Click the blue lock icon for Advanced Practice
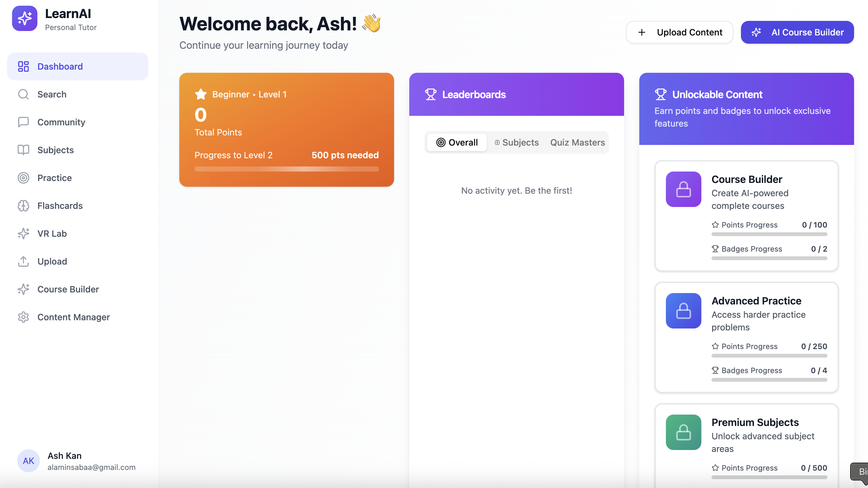 click(683, 311)
